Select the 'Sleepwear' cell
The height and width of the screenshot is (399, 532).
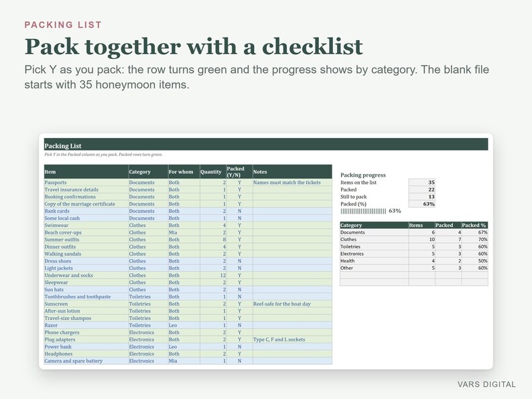point(86,283)
